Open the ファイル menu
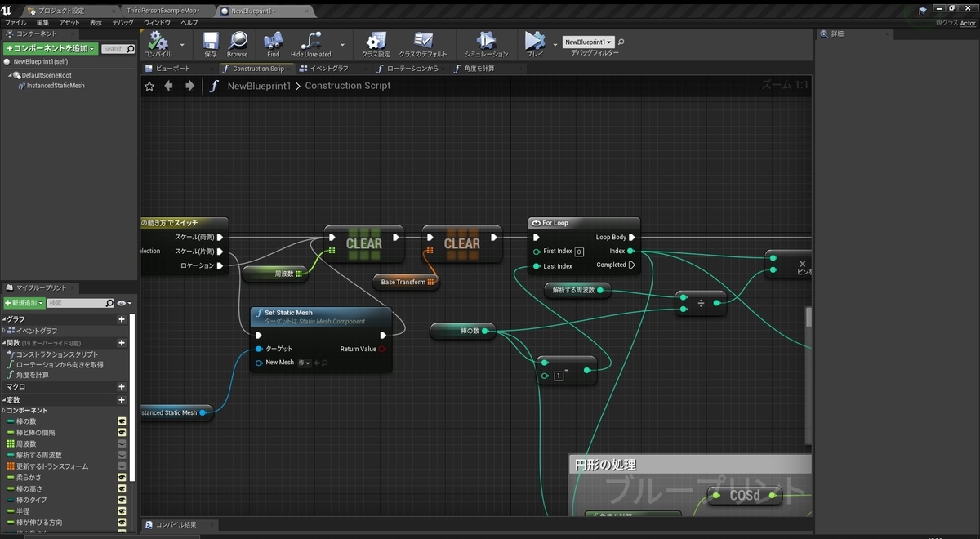The height and width of the screenshot is (539, 980). (x=16, y=22)
